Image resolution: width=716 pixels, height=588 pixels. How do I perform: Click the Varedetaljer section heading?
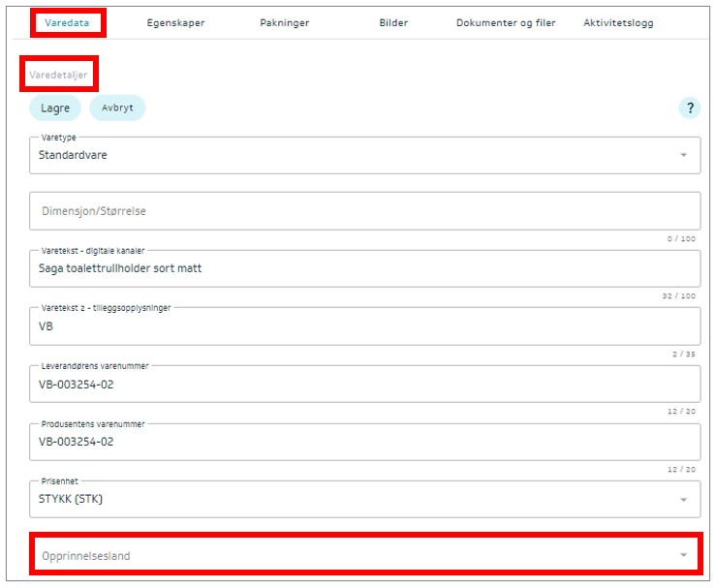pos(58,75)
